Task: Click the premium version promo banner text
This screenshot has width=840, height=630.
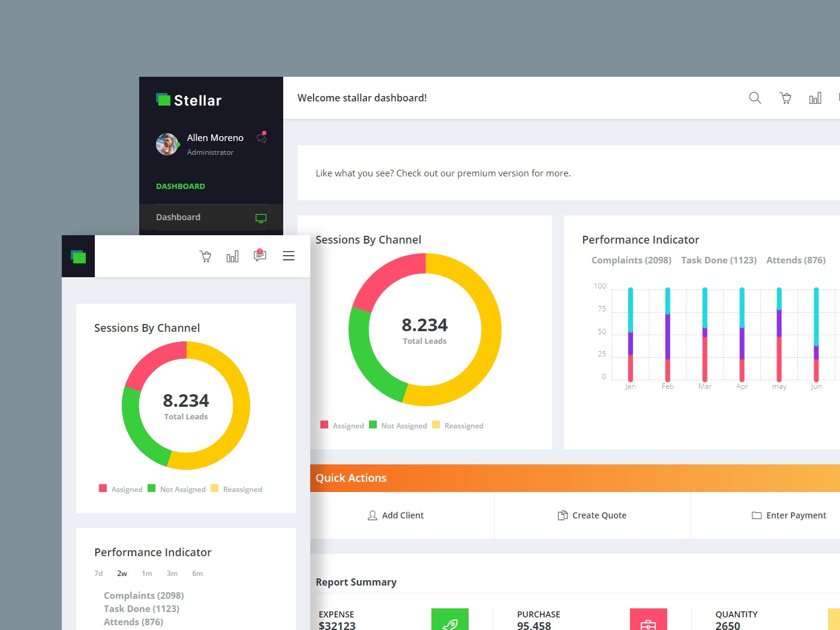Action: click(443, 173)
